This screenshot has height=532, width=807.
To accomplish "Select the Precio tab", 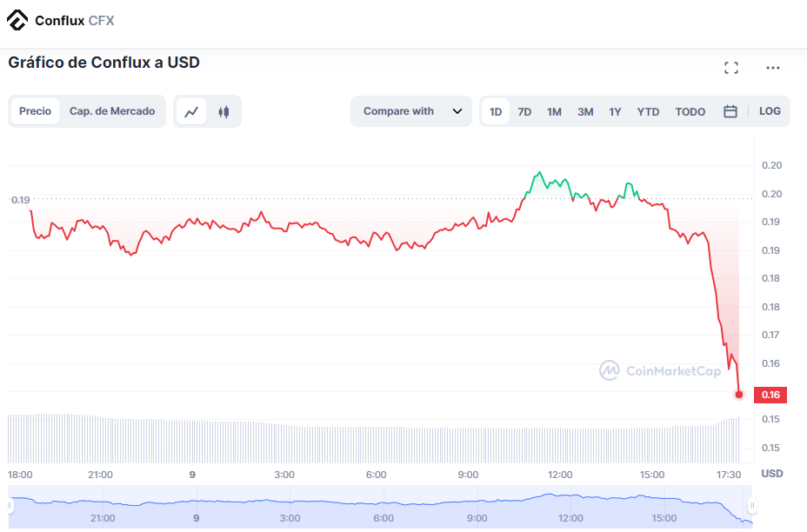I will point(35,111).
